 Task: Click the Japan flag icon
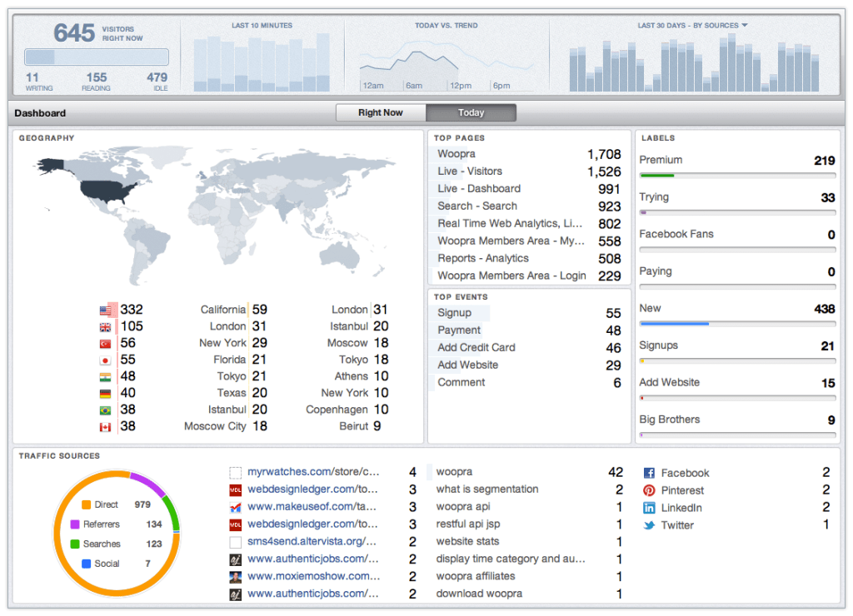point(106,360)
